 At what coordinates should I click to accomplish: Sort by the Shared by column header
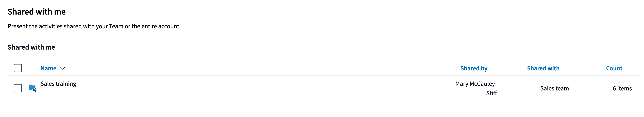(x=474, y=68)
